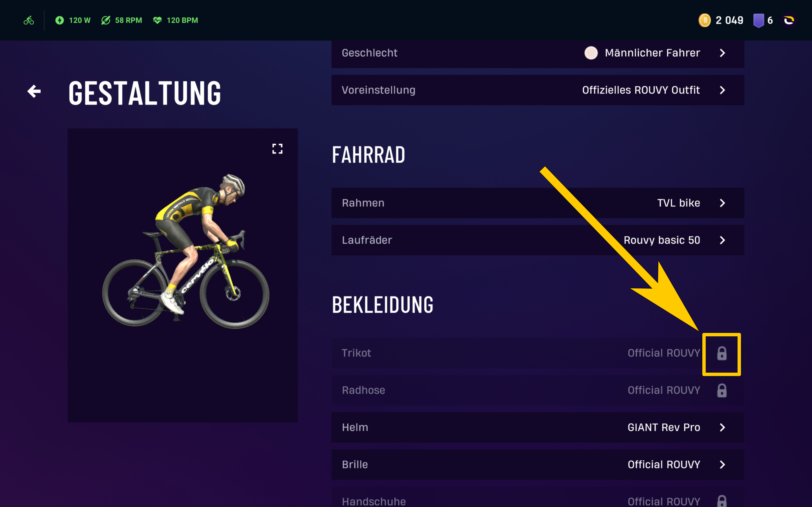Click the cadence RPM icon
Screen dimensions: 812x507
pos(106,21)
